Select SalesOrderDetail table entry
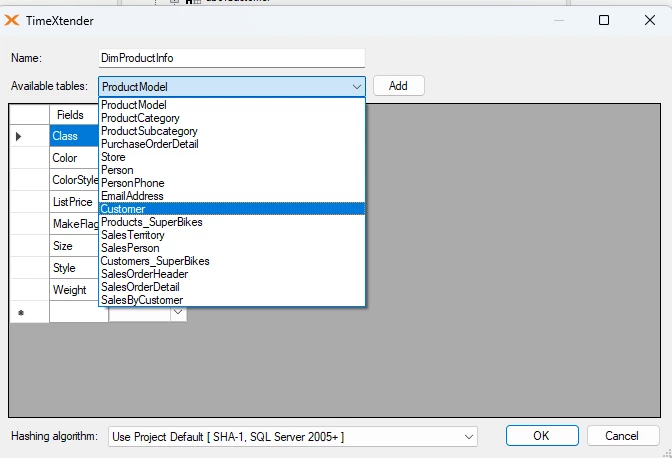672x458 pixels. [x=231, y=287]
